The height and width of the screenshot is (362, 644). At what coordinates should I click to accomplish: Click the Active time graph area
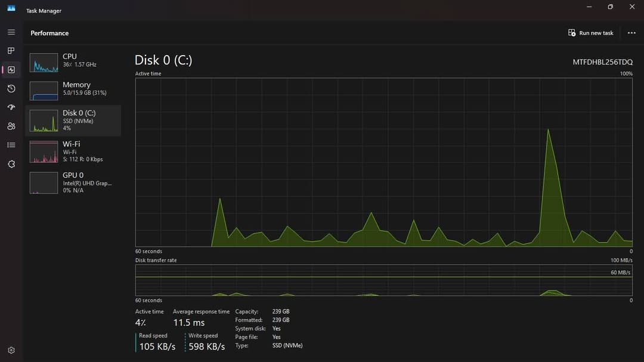384,162
